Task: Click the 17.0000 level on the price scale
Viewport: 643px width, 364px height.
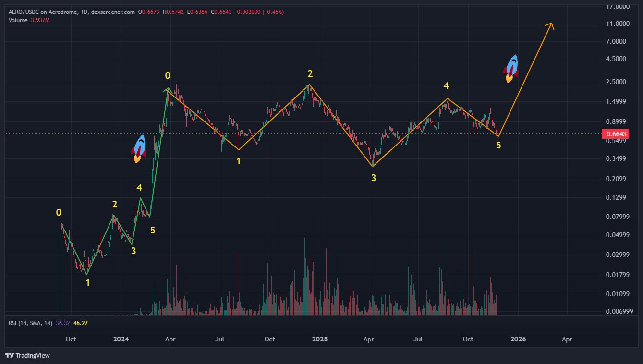Action: pyautogui.click(x=618, y=7)
